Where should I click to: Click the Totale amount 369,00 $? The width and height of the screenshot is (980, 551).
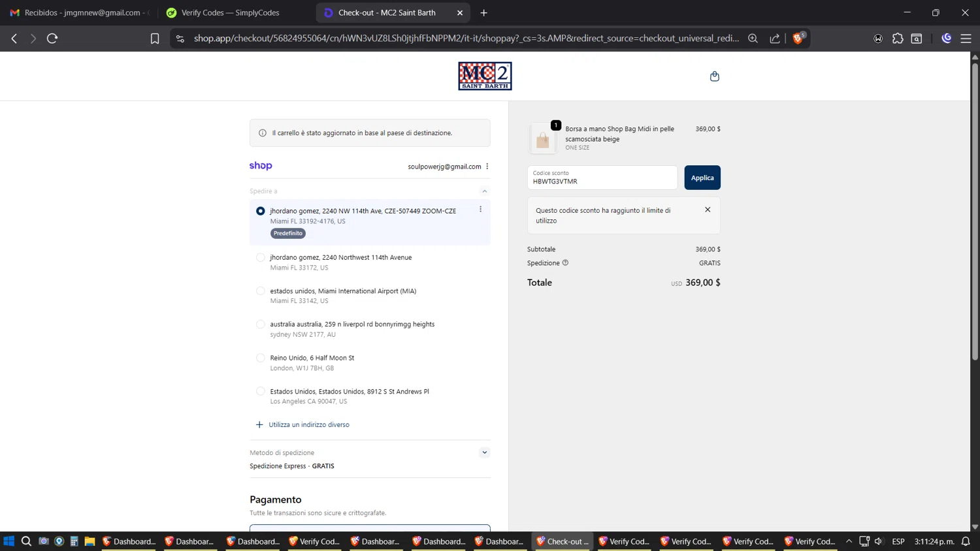pyautogui.click(x=703, y=283)
